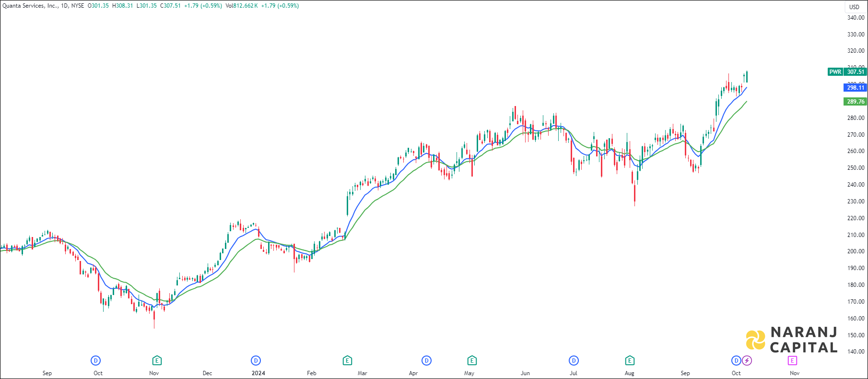Click the pink upcoming earnings E marker
Image resolution: width=868 pixels, height=379 pixels.
pos(792,360)
